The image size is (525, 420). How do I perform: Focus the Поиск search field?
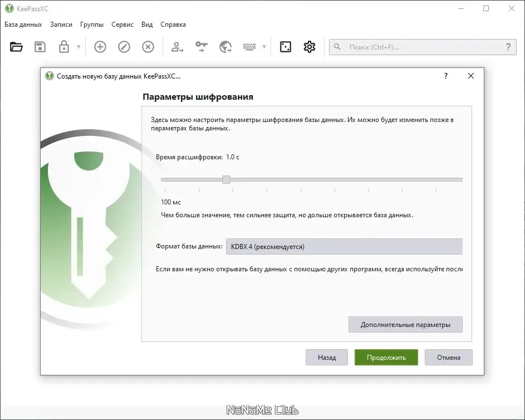(x=423, y=47)
